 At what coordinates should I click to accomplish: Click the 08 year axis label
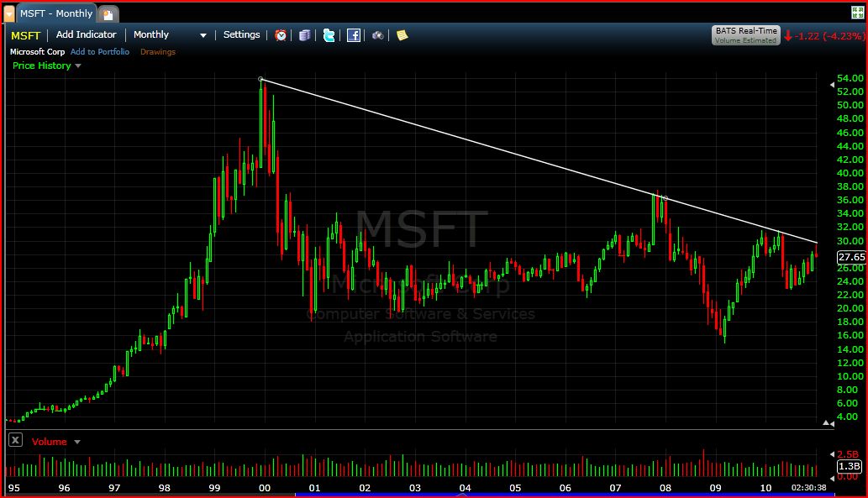(665, 488)
